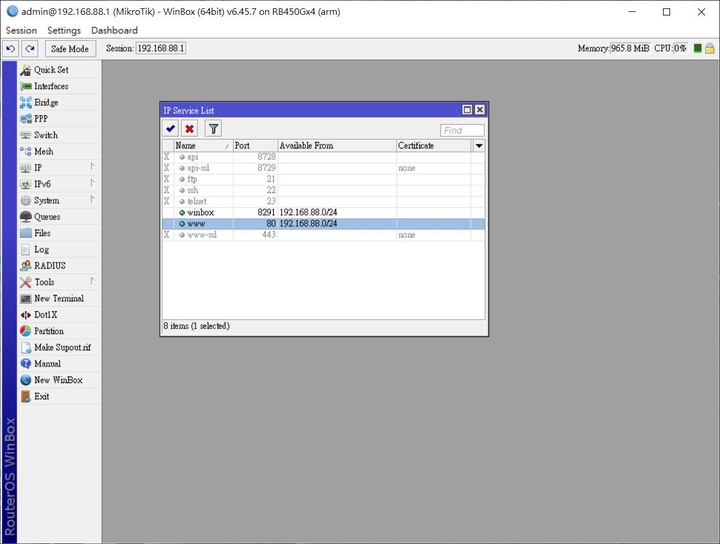The image size is (720, 544).
Task: Open the Partition section
Action: (x=59, y=331)
